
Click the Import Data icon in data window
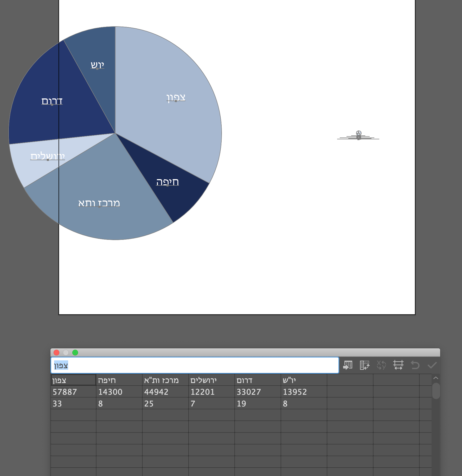point(348,365)
